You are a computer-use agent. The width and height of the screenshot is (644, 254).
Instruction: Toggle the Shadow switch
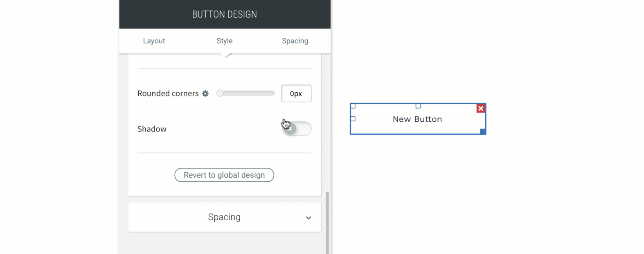pos(297,129)
